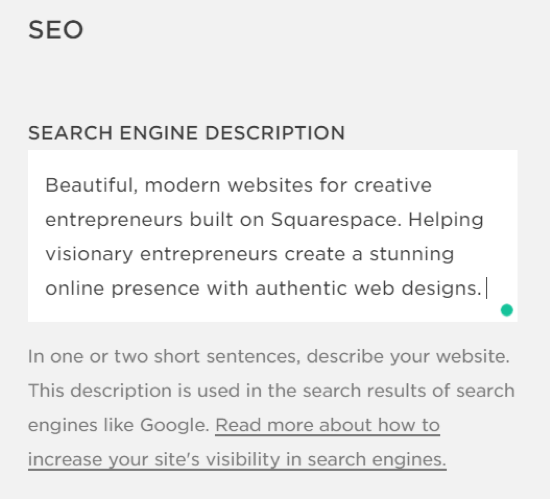Click the word "visionary" in the text box

tap(89, 254)
